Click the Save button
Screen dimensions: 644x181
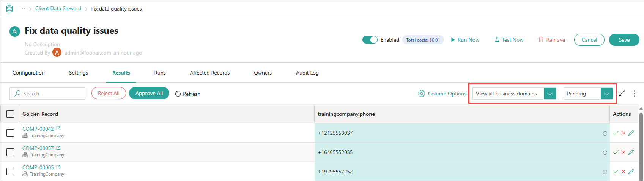(x=624, y=40)
